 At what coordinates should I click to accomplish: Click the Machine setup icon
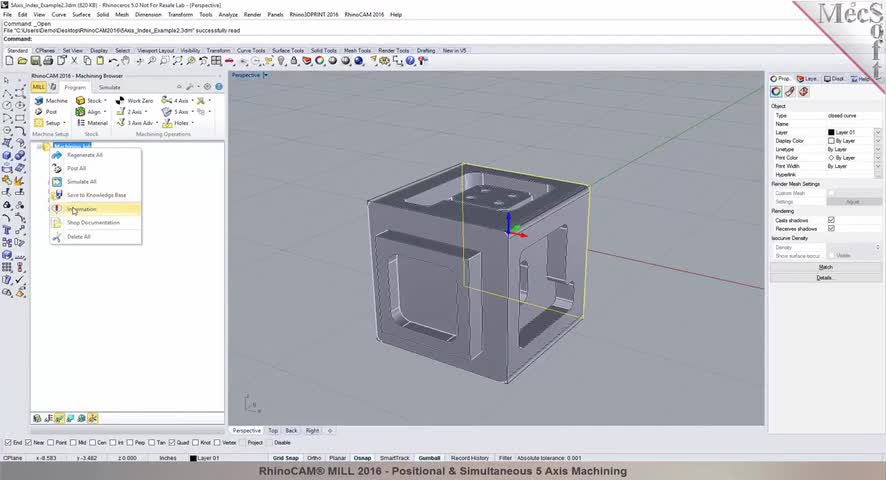click(39, 101)
